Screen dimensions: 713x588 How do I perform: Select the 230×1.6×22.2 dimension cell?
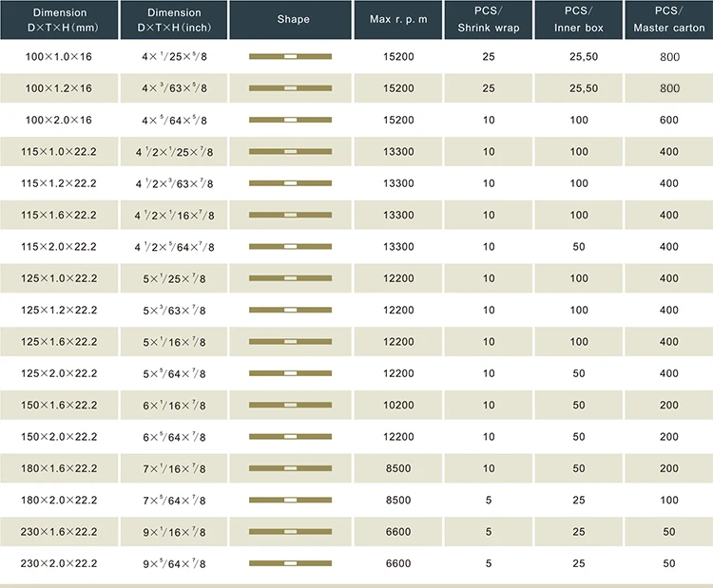click(x=59, y=532)
